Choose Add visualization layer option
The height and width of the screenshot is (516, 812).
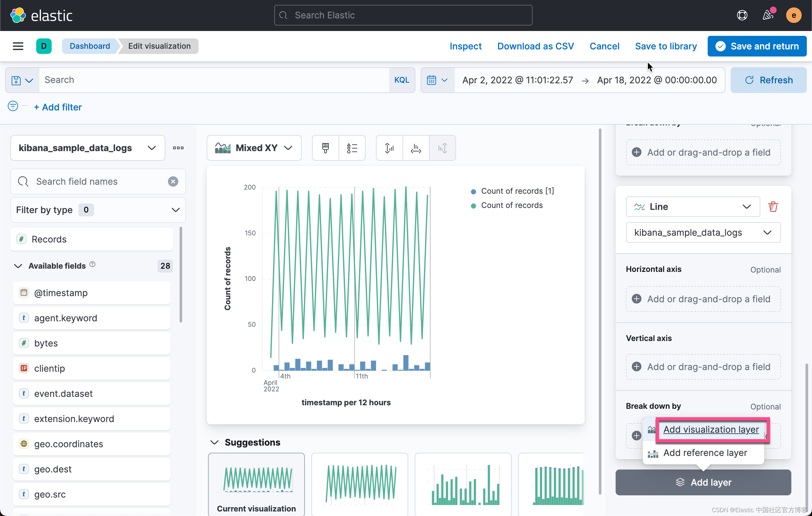(711, 429)
